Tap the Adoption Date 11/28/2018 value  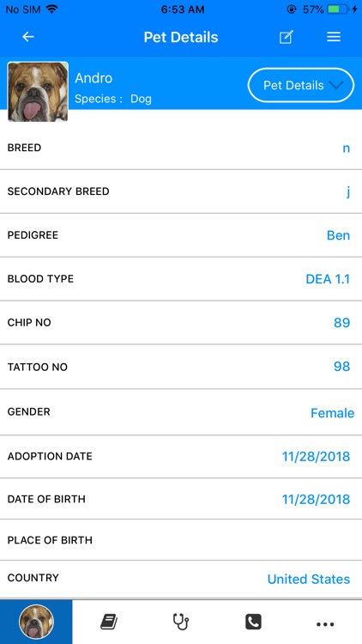(316, 456)
